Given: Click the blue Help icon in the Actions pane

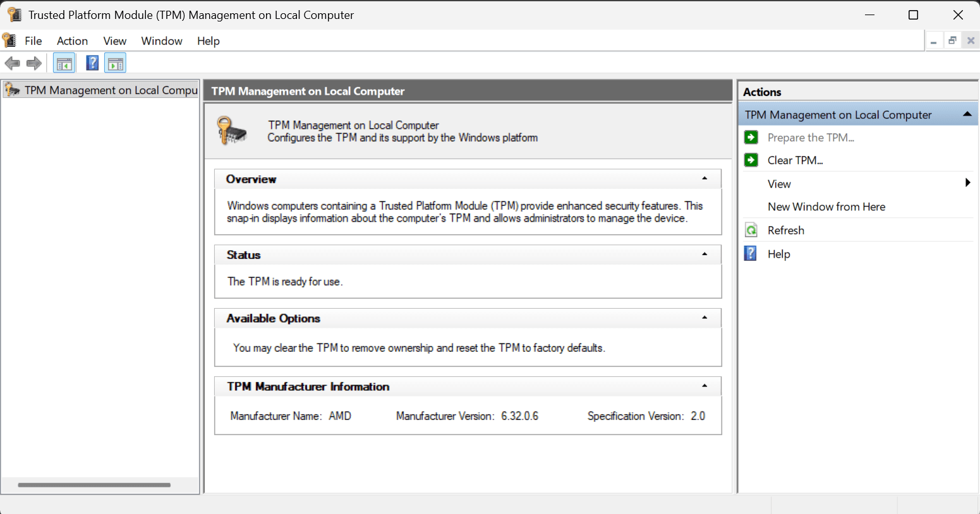Looking at the screenshot, I should tap(751, 253).
